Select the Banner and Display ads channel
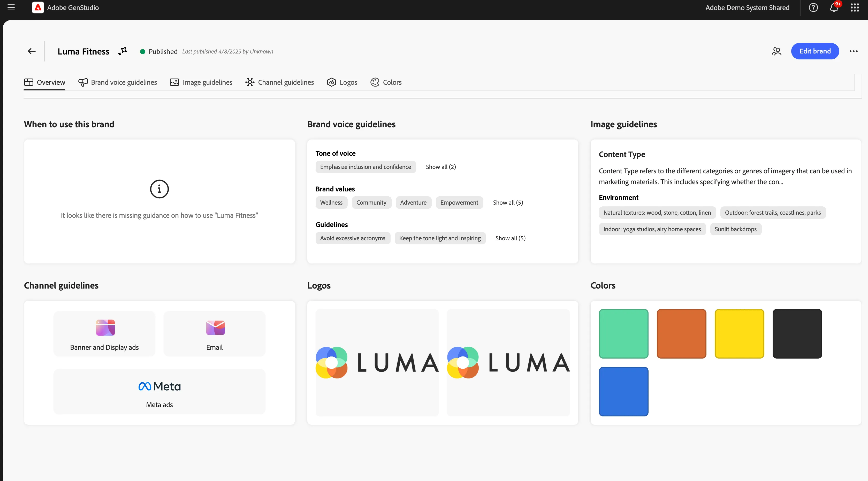The width and height of the screenshot is (868, 481). coord(104,333)
